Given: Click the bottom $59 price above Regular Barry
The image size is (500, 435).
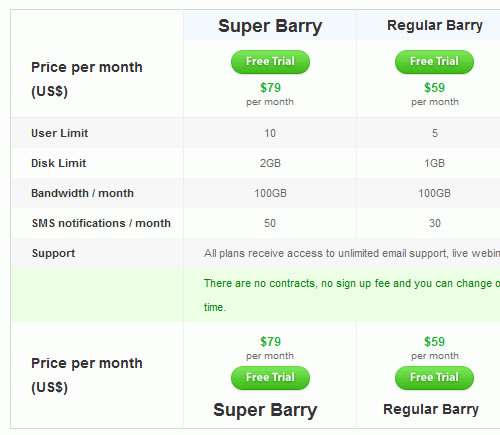Looking at the screenshot, I should click(x=434, y=342).
